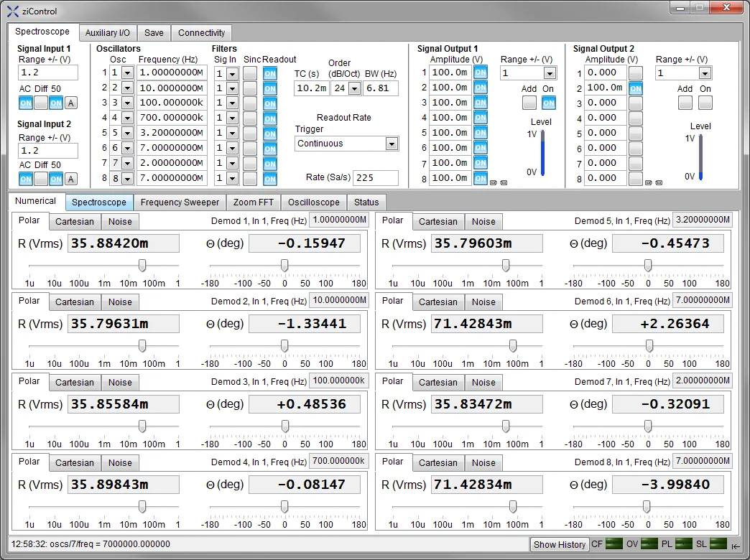Click the Demod 1 R (Vrms) slider handle

pyautogui.click(x=142, y=265)
